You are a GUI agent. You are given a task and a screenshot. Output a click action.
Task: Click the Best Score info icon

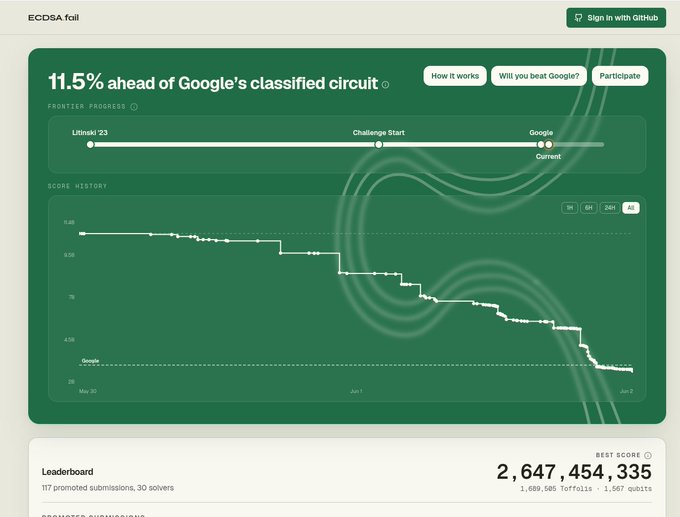(647, 455)
